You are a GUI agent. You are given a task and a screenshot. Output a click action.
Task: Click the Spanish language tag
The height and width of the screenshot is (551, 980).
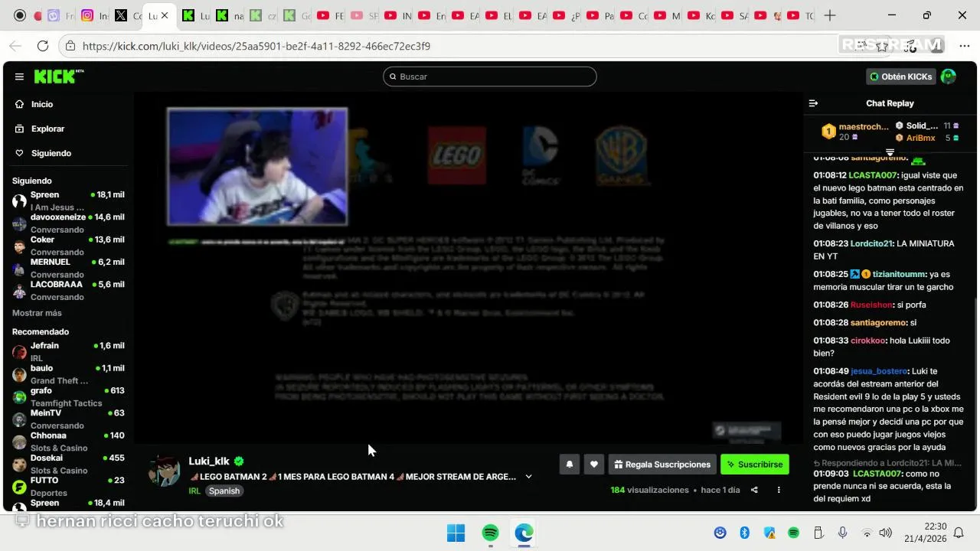point(224,491)
